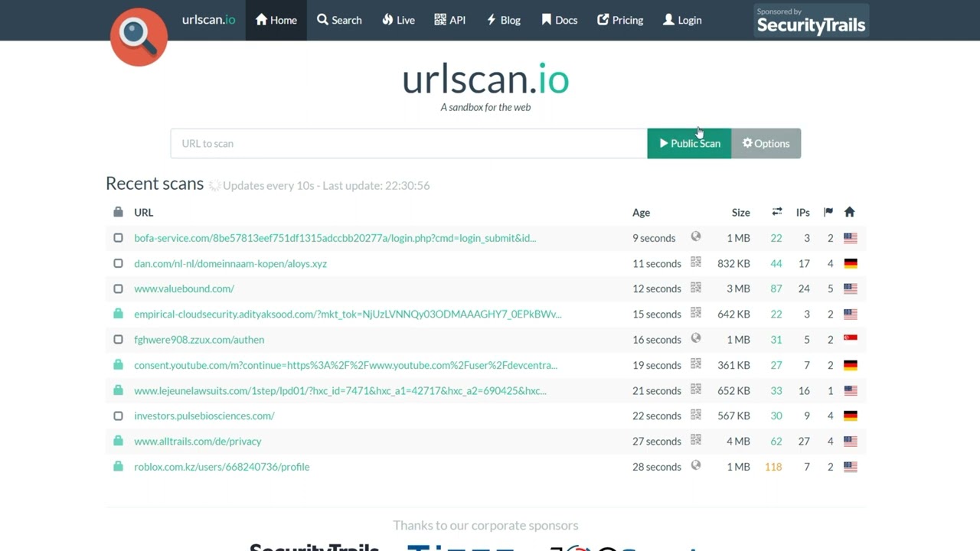The height and width of the screenshot is (551, 980).
Task: Open the SecurityTrails sponsor banner
Action: 811,21
